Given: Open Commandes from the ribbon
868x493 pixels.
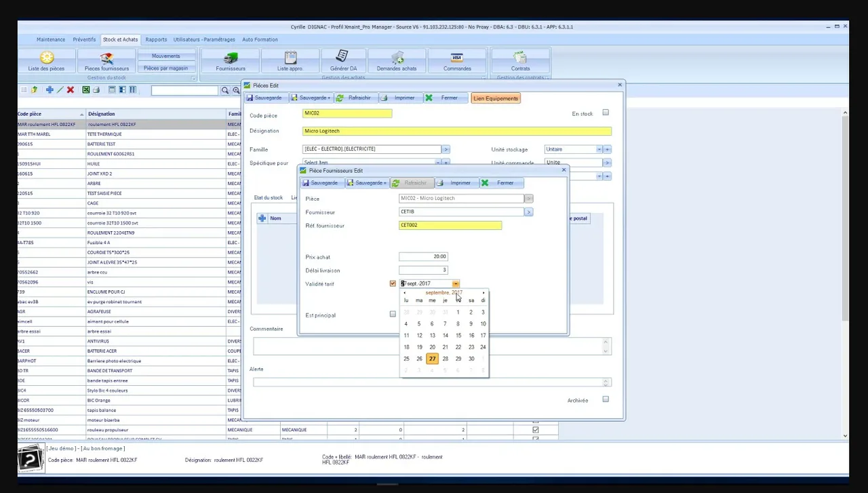Looking at the screenshot, I should point(457,61).
